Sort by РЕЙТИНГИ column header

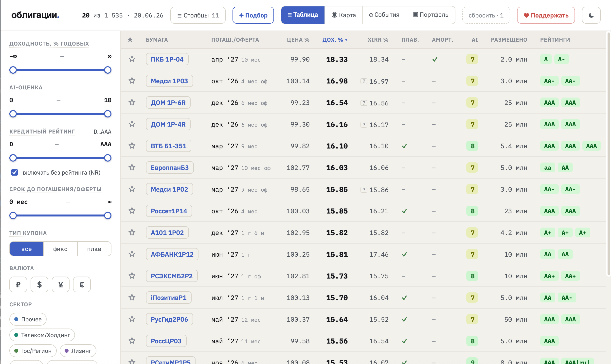555,40
